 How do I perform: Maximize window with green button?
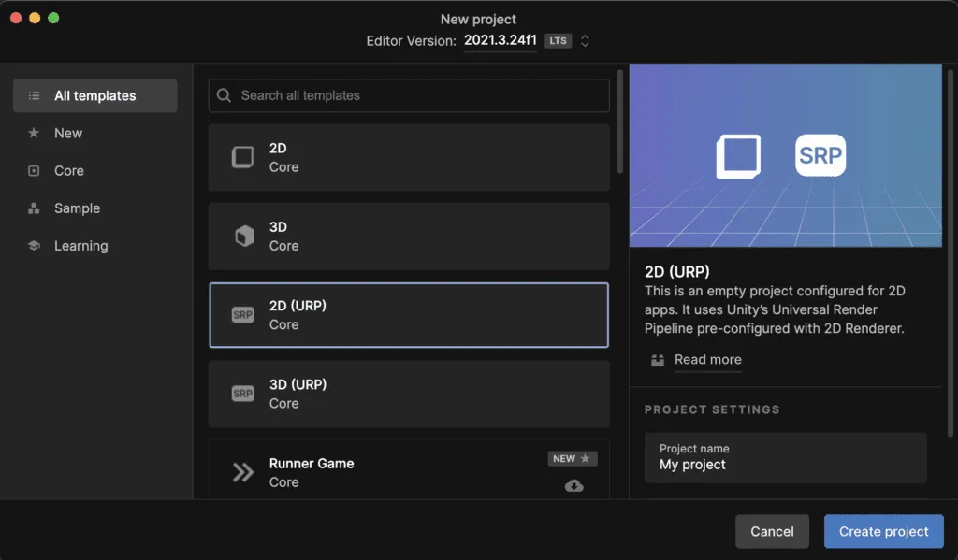pos(53,19)
